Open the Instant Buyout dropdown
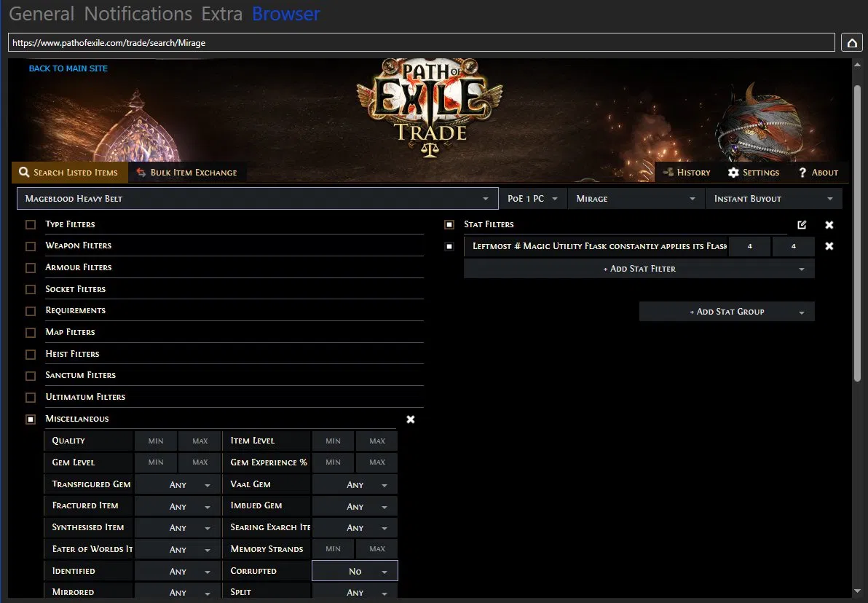This screenshot has height=603, width=868. [773, 198]
